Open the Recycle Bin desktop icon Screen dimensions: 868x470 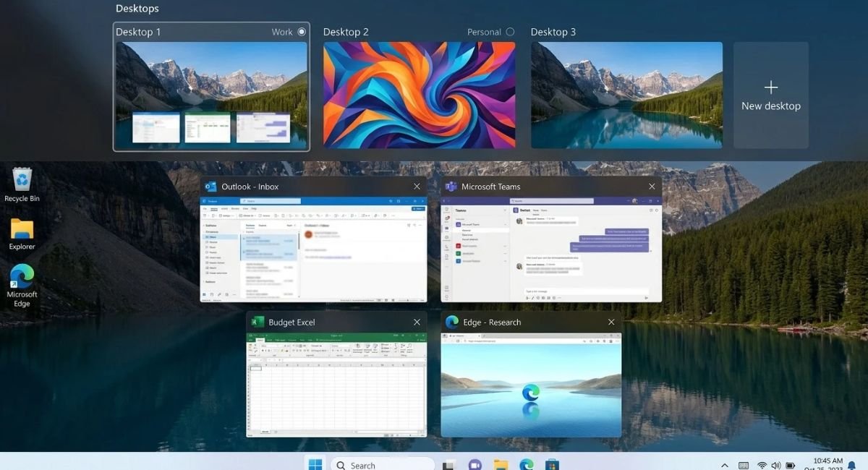(x=22, y=184)
